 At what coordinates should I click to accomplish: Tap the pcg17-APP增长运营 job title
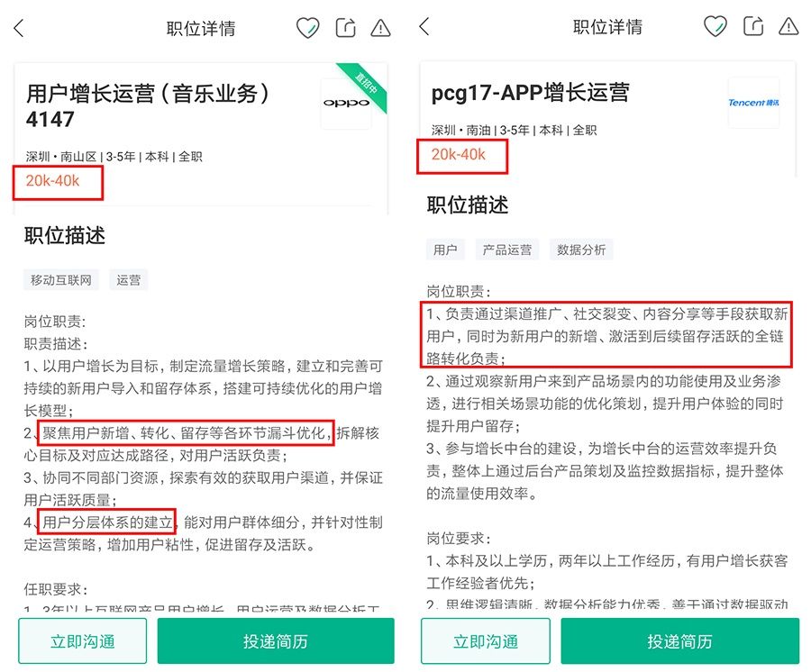[530, 93]
